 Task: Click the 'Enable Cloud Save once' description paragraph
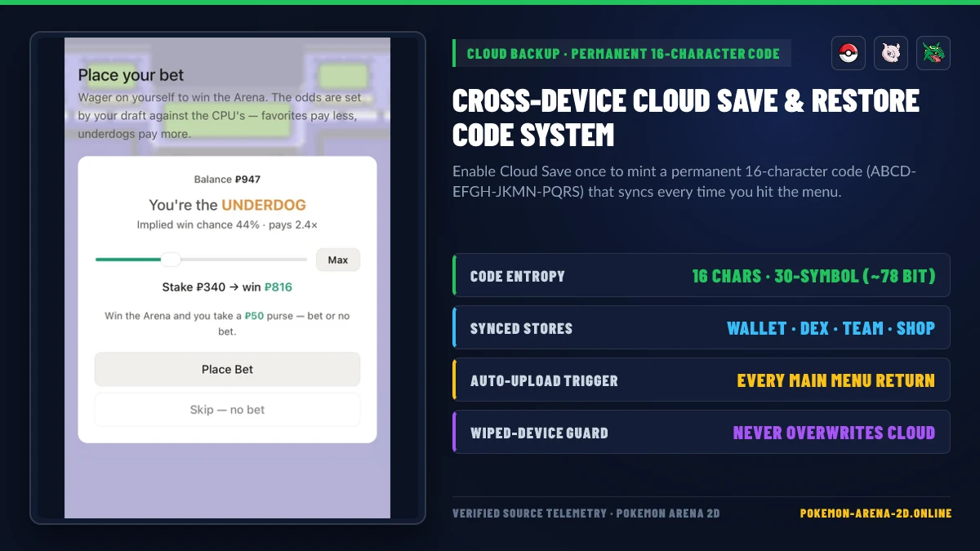(x=686, y=183)
